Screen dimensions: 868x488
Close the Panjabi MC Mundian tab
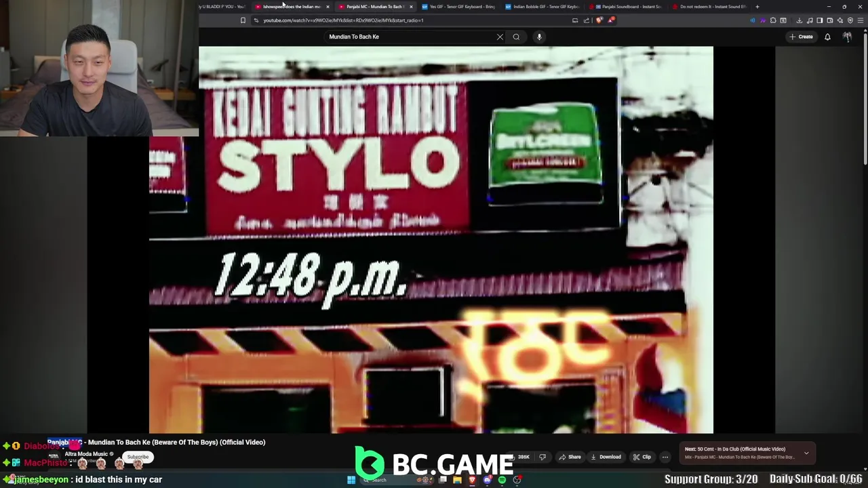coord(410,7)
